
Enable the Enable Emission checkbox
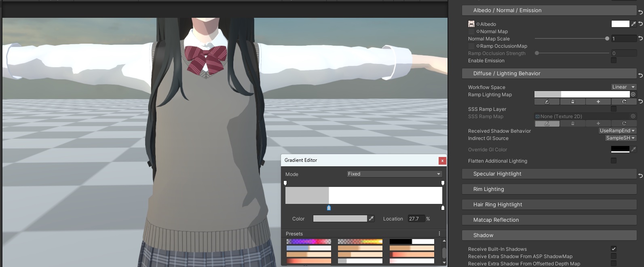[613, 61]
